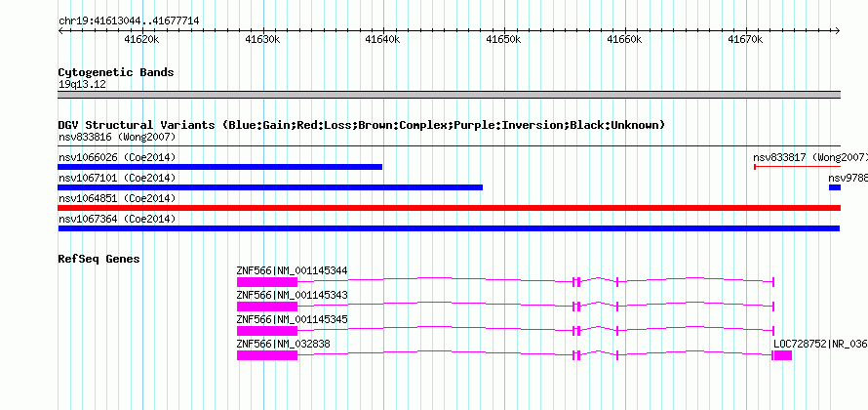Select the Cytogenetic Bands track title
The image size is (868, 410).
tap(116, 72)
